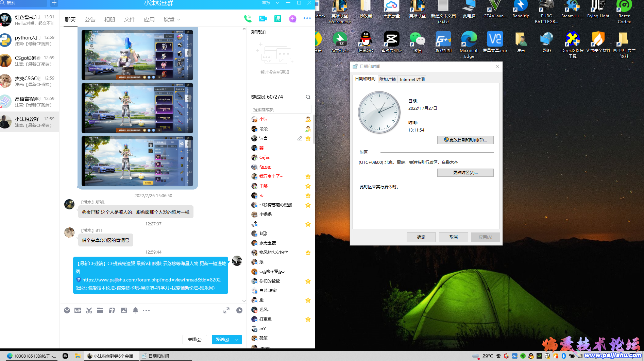This screenshot has height=361, width=644.
Task: Open 小沫粉丝群等6个会话 taskbar button
Action: [x=112, y=356]
